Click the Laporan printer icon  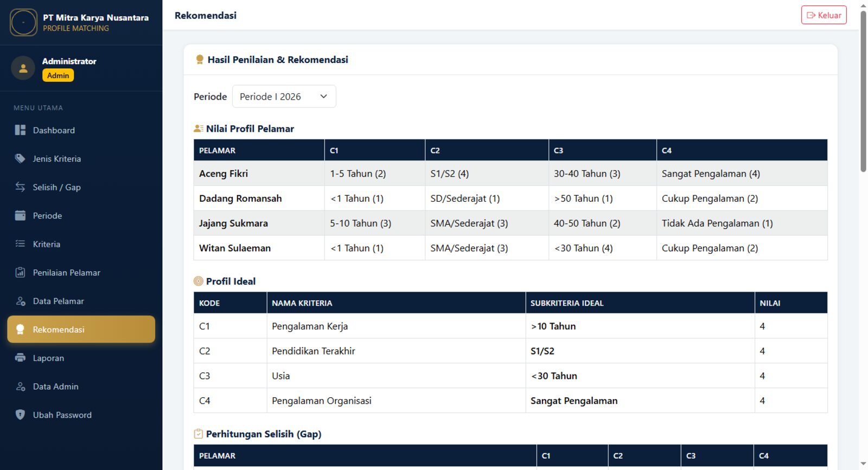point(20,358)
